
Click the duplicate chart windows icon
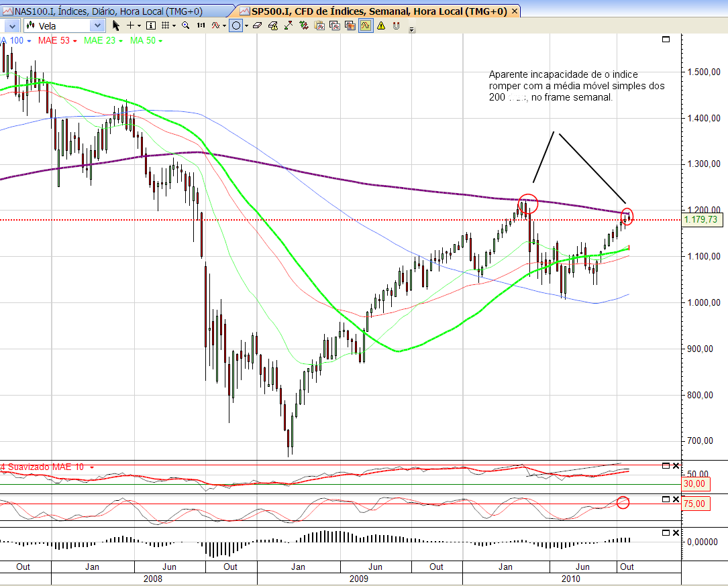pyautogui.click(x=335, y=25)
